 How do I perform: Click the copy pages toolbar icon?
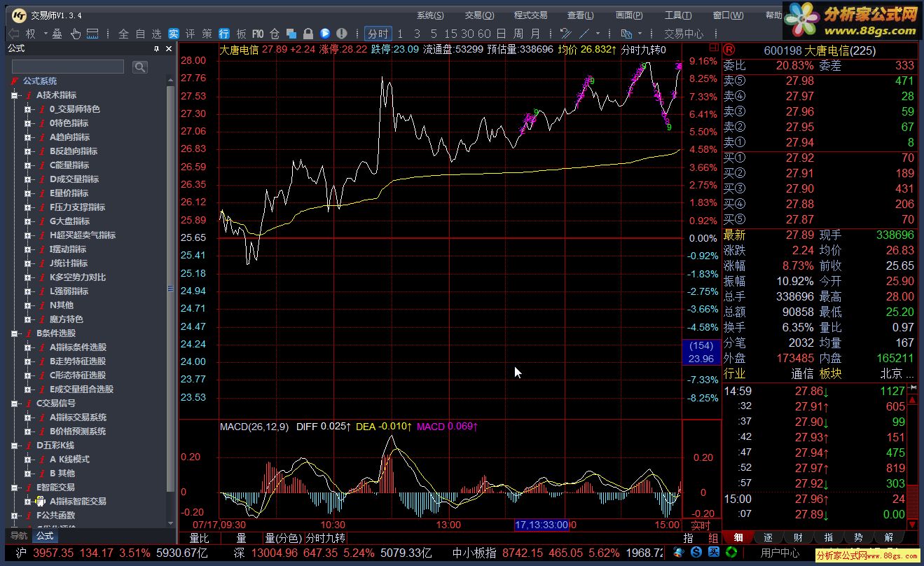point(626,34)
